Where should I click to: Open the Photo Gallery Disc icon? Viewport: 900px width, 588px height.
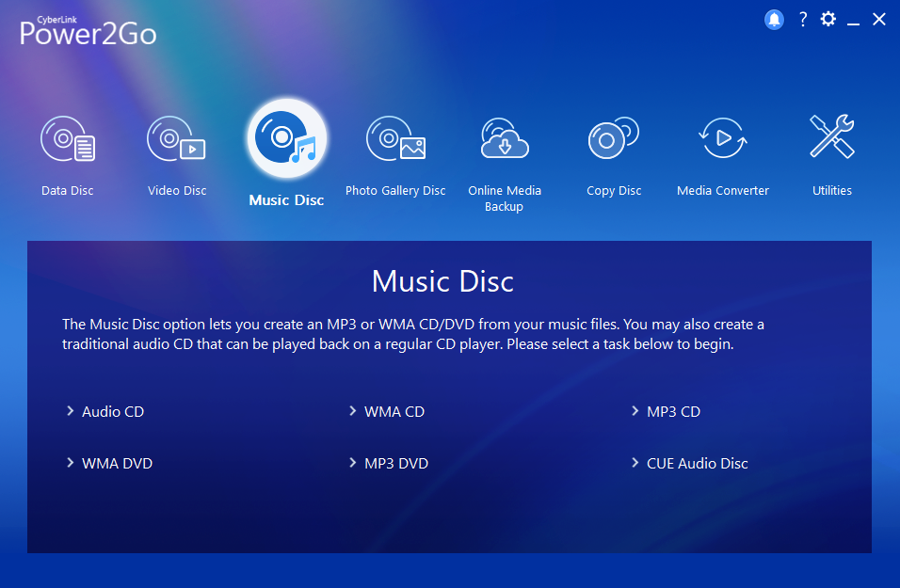pyautogui.click(x=396, y=139)
